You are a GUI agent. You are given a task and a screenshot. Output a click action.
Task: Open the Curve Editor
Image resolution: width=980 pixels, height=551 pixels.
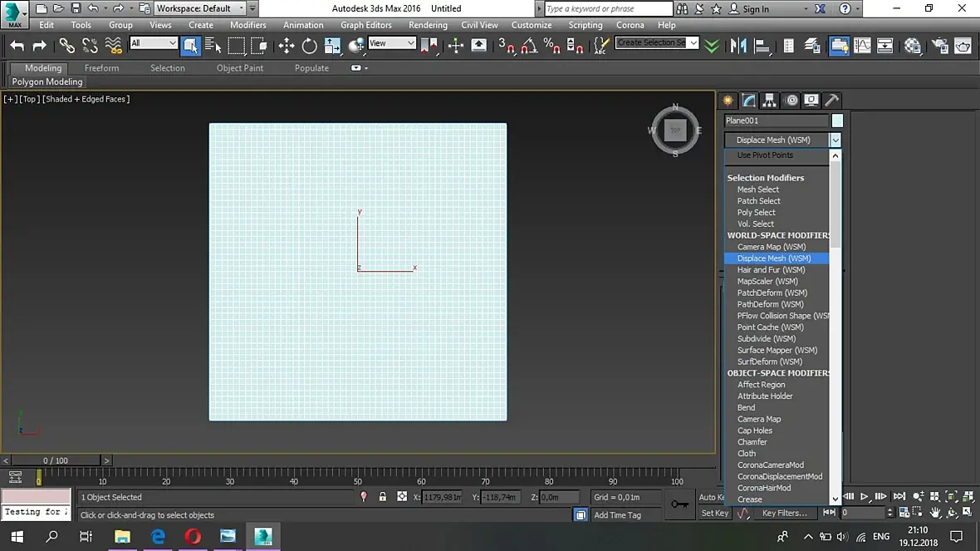tap(862, 47)
